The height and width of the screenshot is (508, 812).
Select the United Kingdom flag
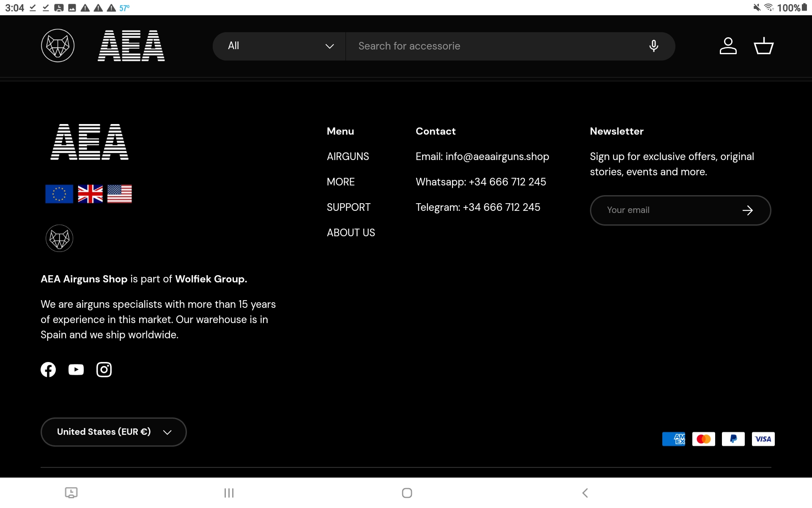coord(90,194)
